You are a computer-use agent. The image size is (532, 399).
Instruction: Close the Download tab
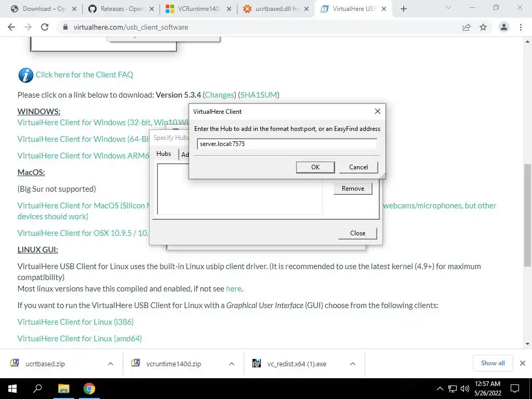74,9
